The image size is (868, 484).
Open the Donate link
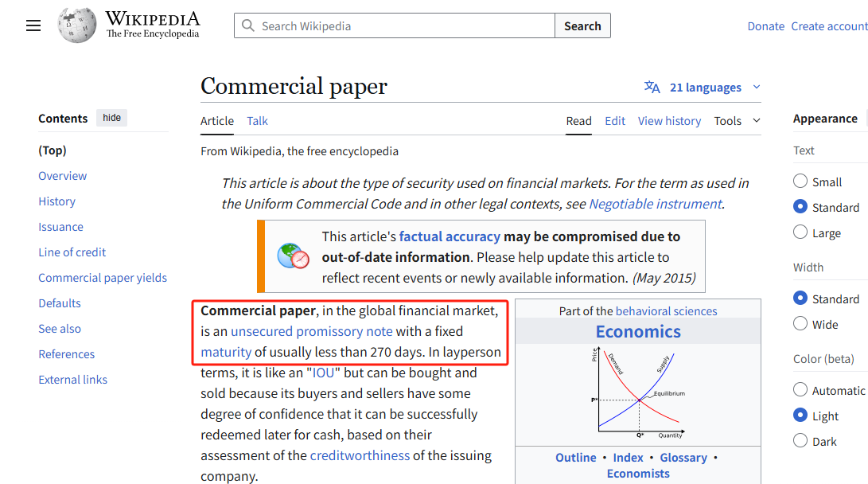click(x=765, y=26)
